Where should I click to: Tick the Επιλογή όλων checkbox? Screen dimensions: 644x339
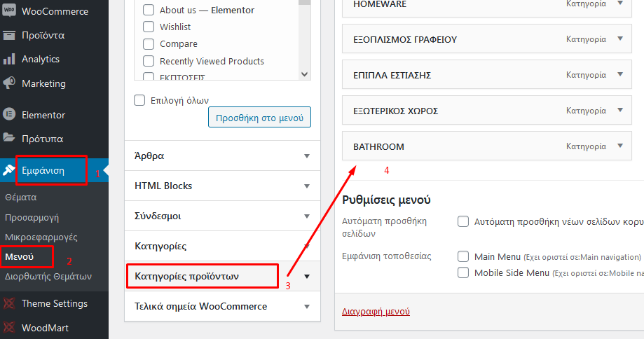[139, 100]
